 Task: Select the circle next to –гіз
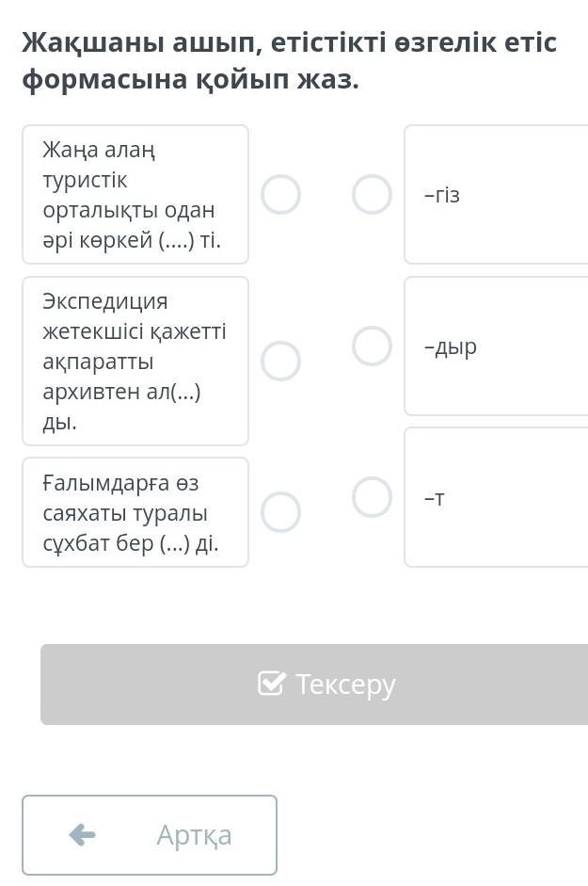point(372,195)
